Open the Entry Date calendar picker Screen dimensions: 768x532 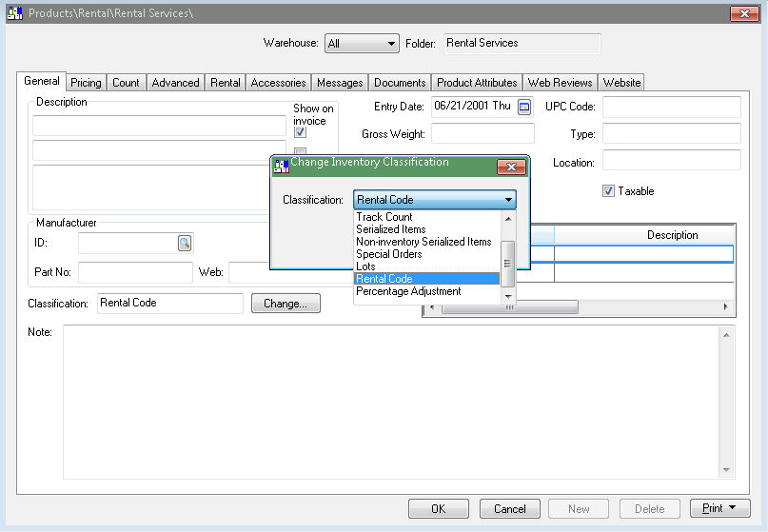tap(524, 107)
